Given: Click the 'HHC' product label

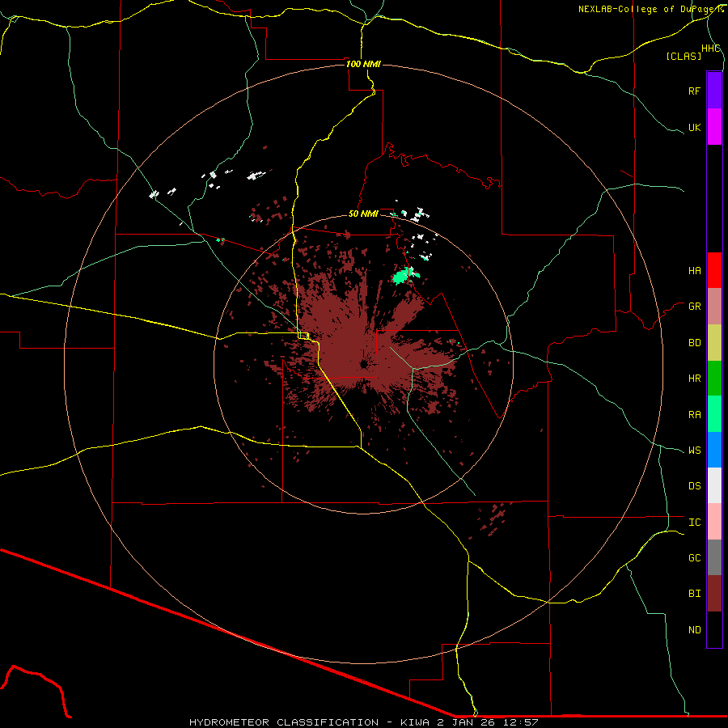Looking at the screenshot, I should [x=711, y=49].
